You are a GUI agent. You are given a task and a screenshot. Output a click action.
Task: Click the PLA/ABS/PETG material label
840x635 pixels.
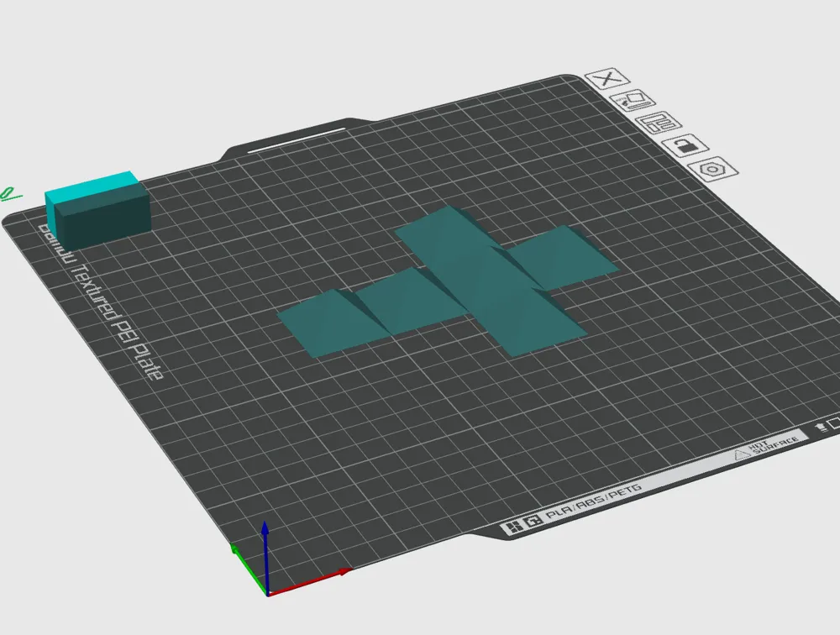(x=593, y=501)
